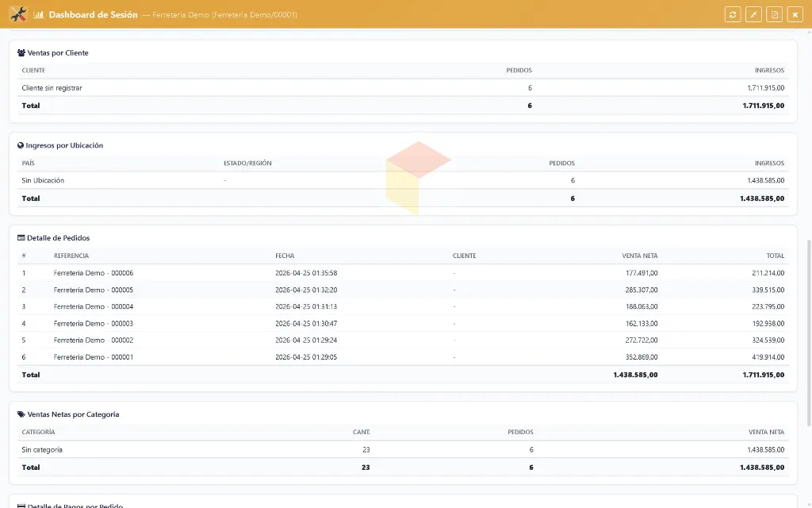Screen dimensions: 812x508
Task: Click the bold total quantity 23 in categories
Action: [x=366, y=468]
